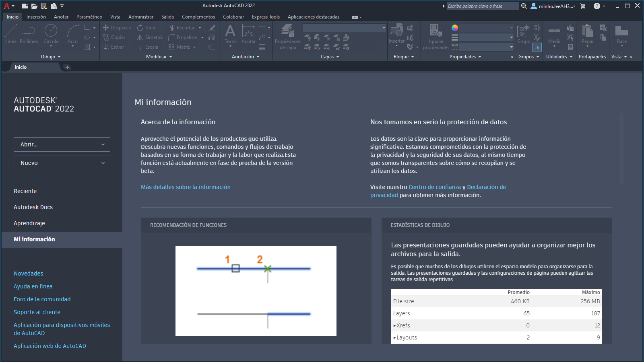Open the Autodesk App Store cart icon
This screenshot has width=644, height=362.
click(583, 6)
